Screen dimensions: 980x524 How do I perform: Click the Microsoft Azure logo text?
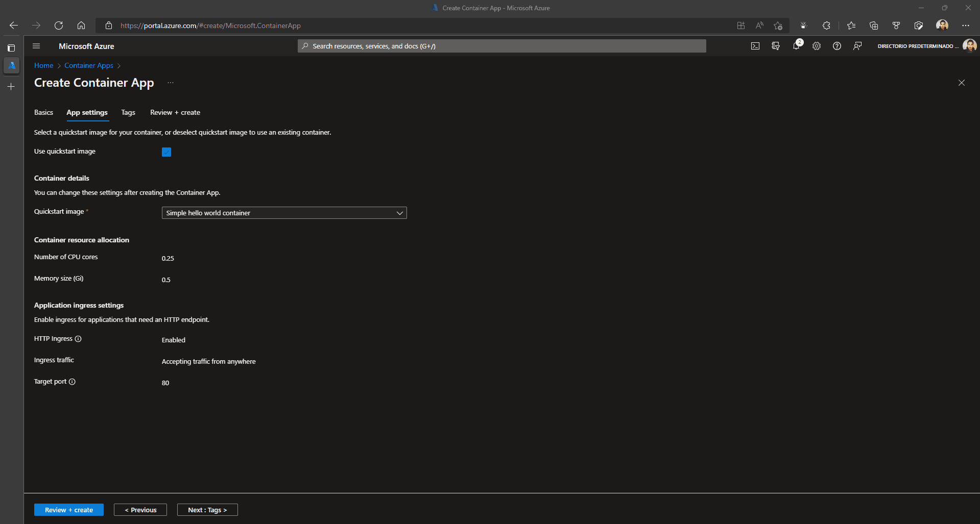(x=86, y=46)
